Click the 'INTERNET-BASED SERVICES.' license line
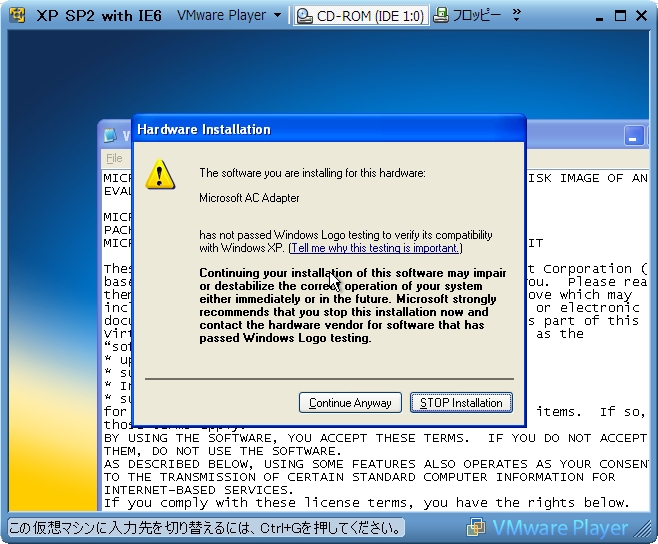Viewport: 658px width, 544px height. (x=198, y=490)
